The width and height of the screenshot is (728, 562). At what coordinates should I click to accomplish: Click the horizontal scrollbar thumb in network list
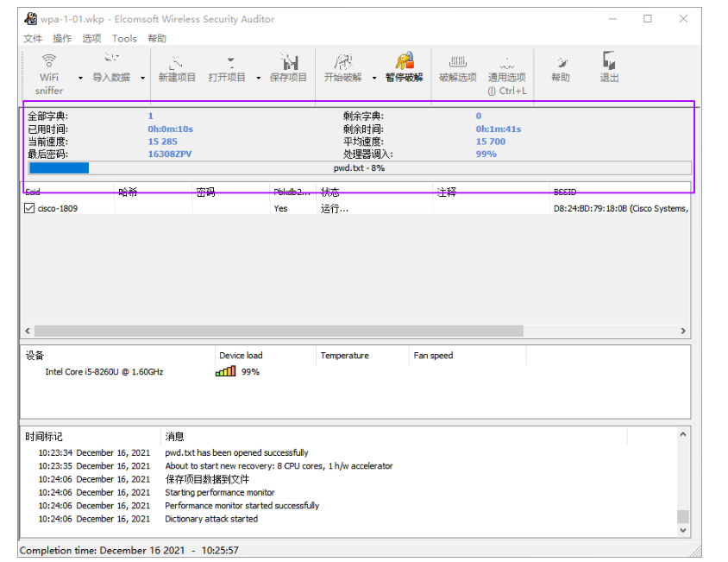click(279, 331)
